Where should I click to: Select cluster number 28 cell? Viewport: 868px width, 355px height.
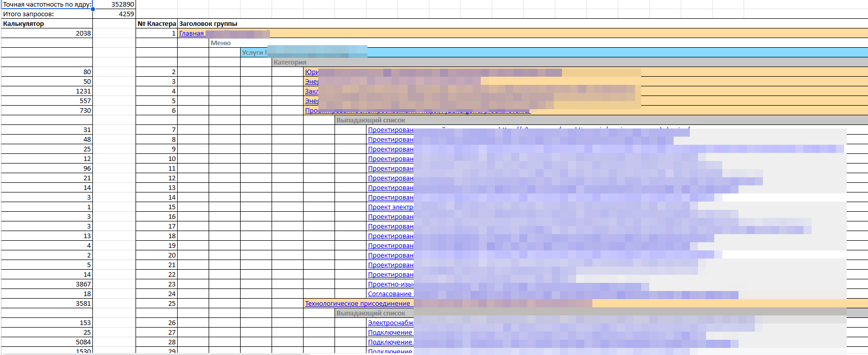coord(156,342)
